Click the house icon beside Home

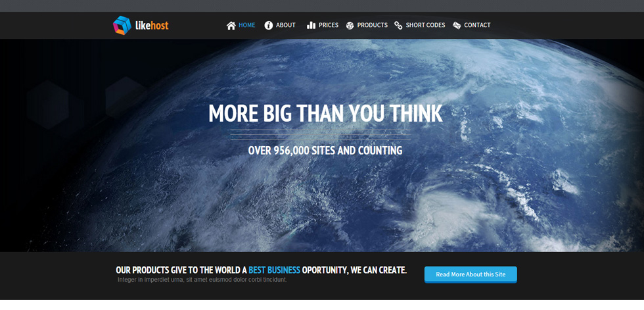click(x=231, y=26)
